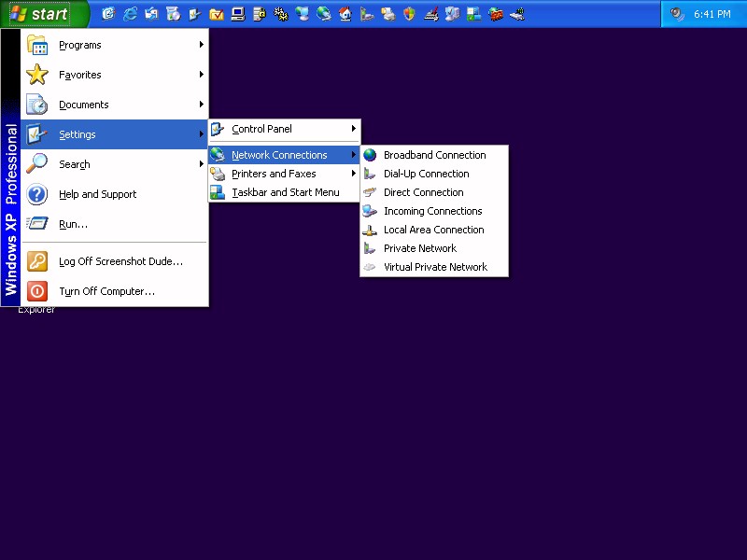
Task: Select Dial-Up Connection from the submenu
Action: click(x=426, y=174)
